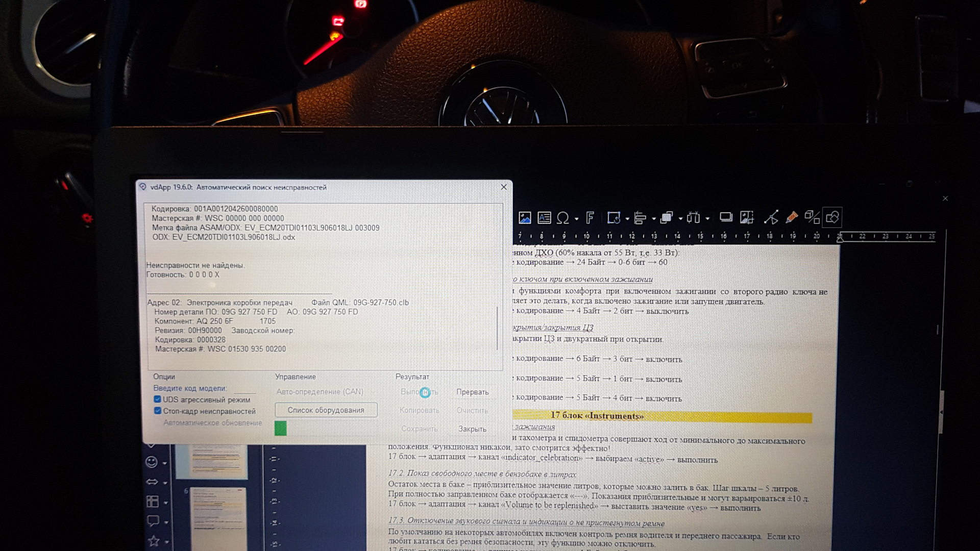Close the vdApp dialog window

click(504, 187)
